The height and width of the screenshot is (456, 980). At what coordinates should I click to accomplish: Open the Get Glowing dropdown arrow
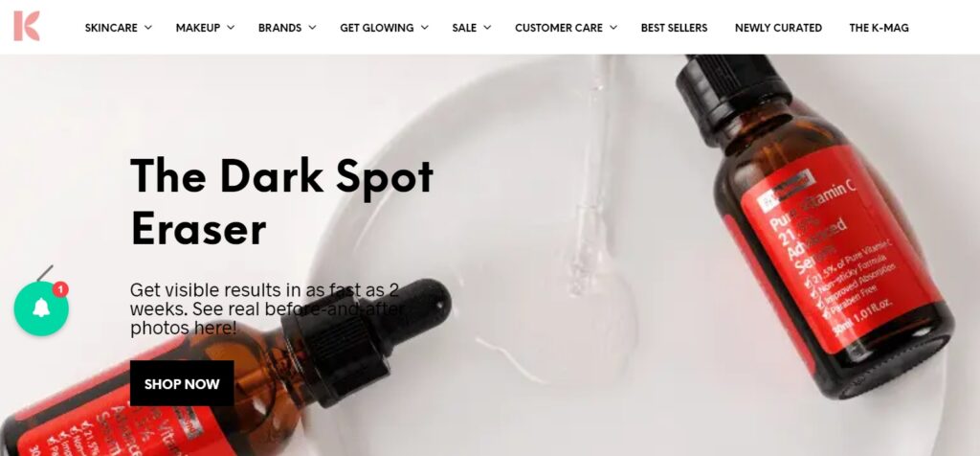tap(424, 28)
